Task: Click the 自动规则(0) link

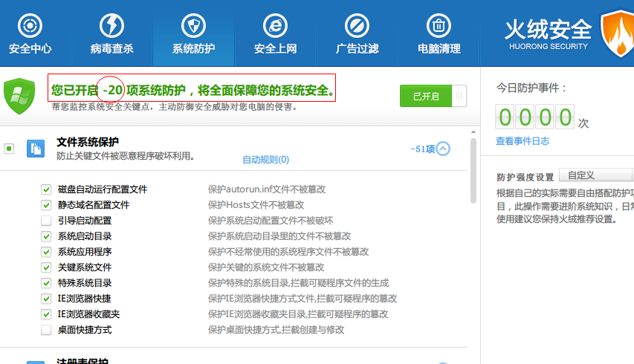Action: [265, 160]
